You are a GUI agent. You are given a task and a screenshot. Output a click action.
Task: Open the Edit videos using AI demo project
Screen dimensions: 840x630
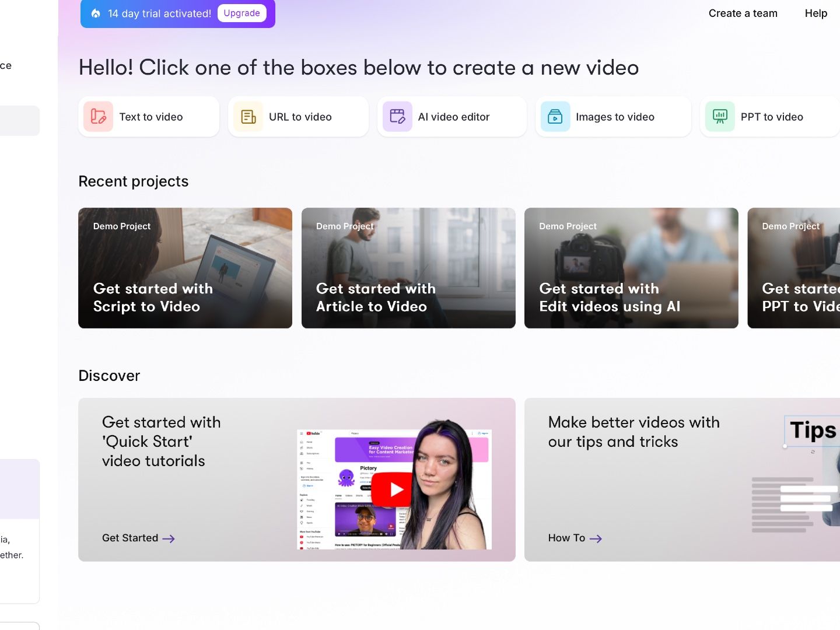tap(631, 268)
